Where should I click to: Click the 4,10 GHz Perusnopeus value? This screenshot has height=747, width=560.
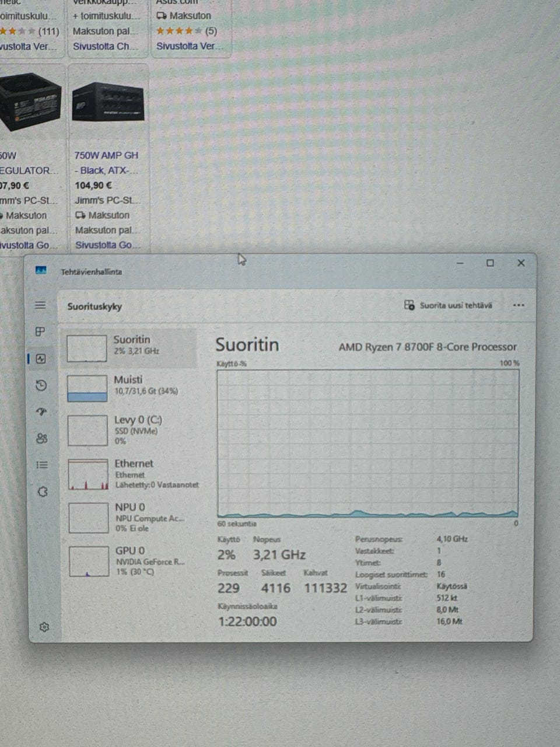click(452, 539)
